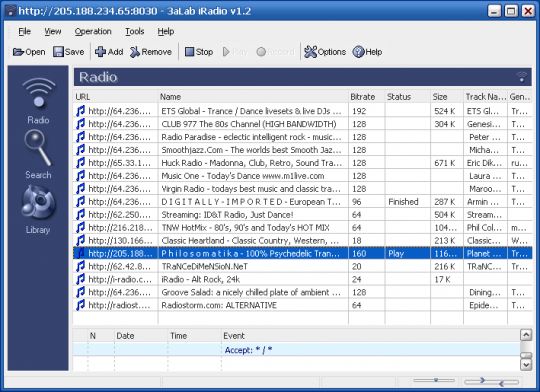Select CLUB 977 The 80s Channel name
The image size is (540, 392).
(249, 124)
